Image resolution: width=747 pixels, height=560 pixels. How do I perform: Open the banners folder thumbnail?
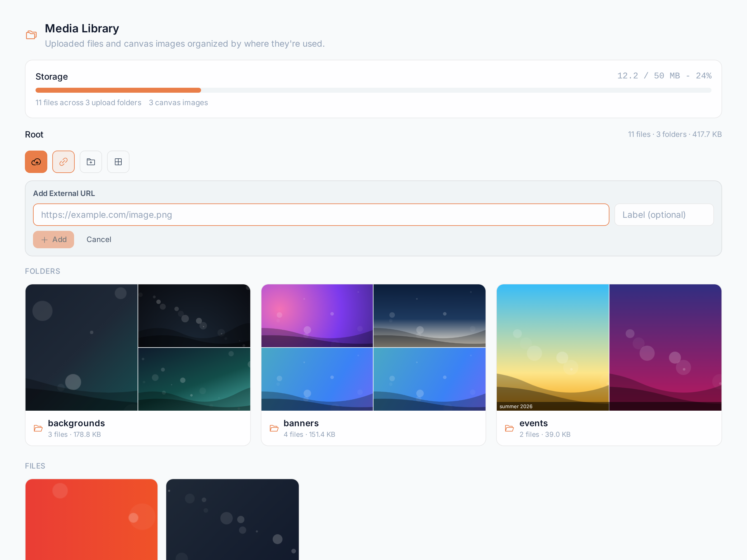point(373,347)
